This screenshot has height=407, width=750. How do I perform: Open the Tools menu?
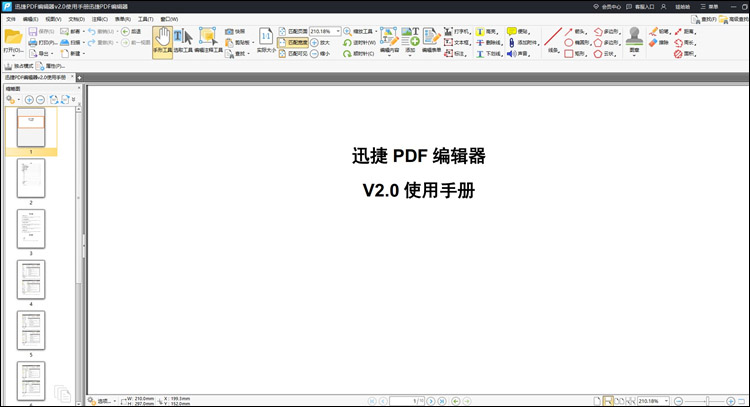tap(145, 19)
